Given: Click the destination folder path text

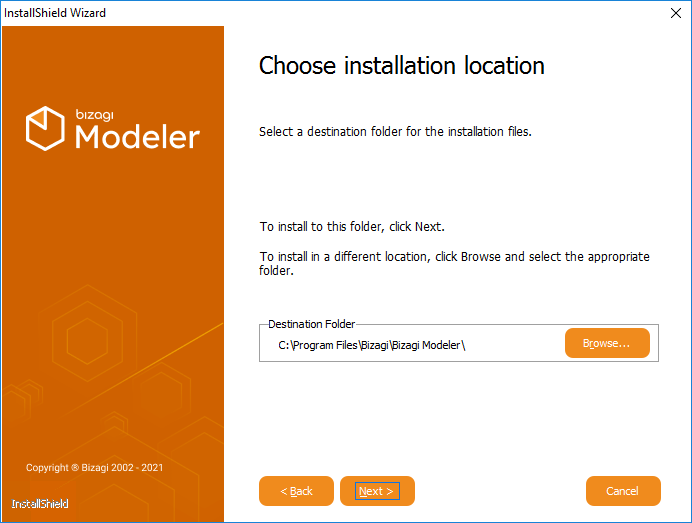Looking at the screenshot, I should (372, 345).
